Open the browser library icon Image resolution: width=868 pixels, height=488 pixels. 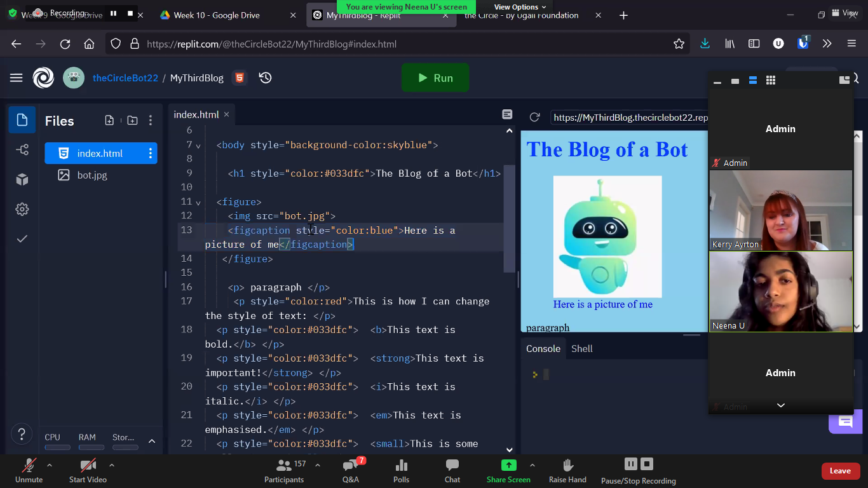pos(730,44)
